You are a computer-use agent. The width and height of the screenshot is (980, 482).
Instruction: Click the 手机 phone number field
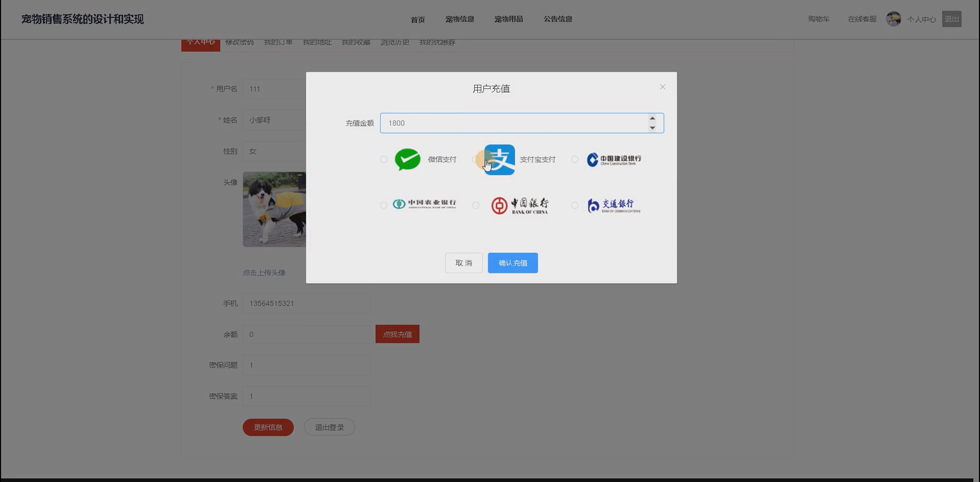pos(306,303)
